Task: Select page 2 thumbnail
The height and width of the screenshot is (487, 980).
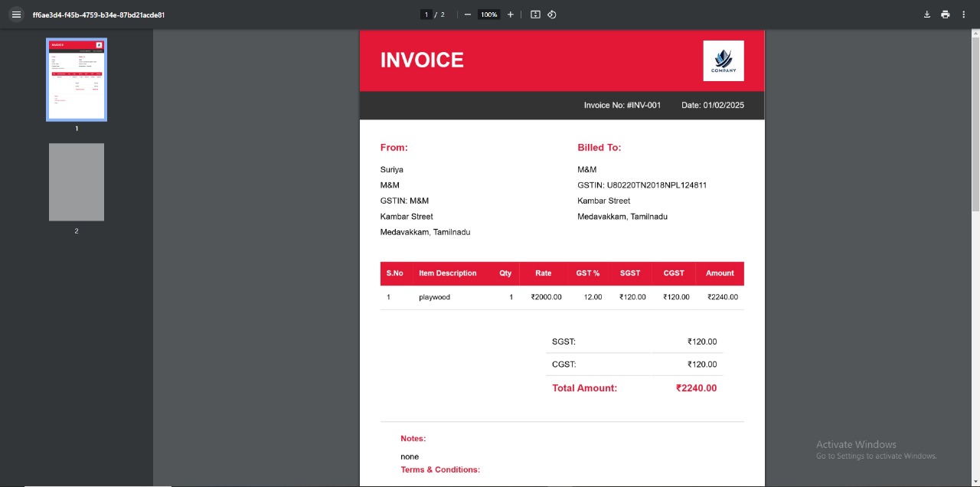Action: pos(77,182)
